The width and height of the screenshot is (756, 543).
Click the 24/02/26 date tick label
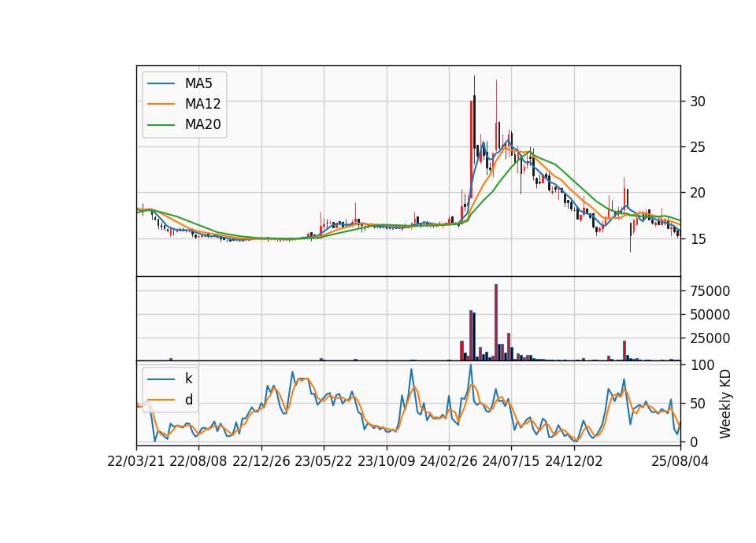click(448, 462)
